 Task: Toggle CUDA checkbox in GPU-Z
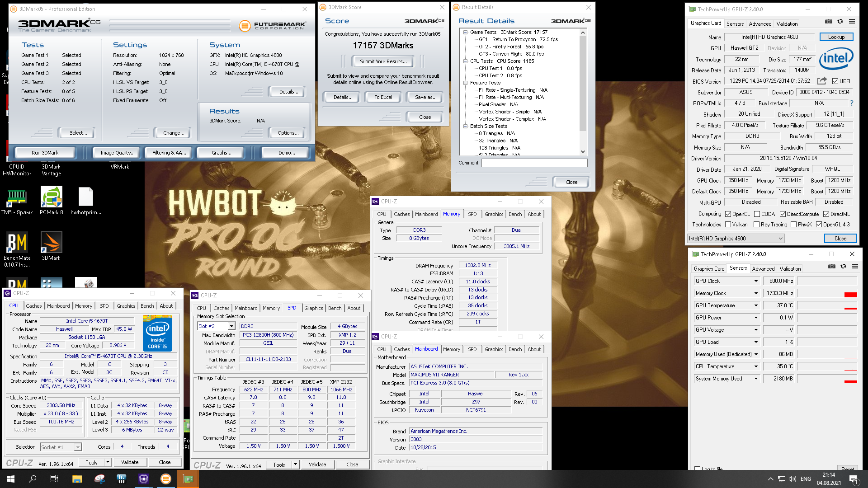tap(757, 214)
